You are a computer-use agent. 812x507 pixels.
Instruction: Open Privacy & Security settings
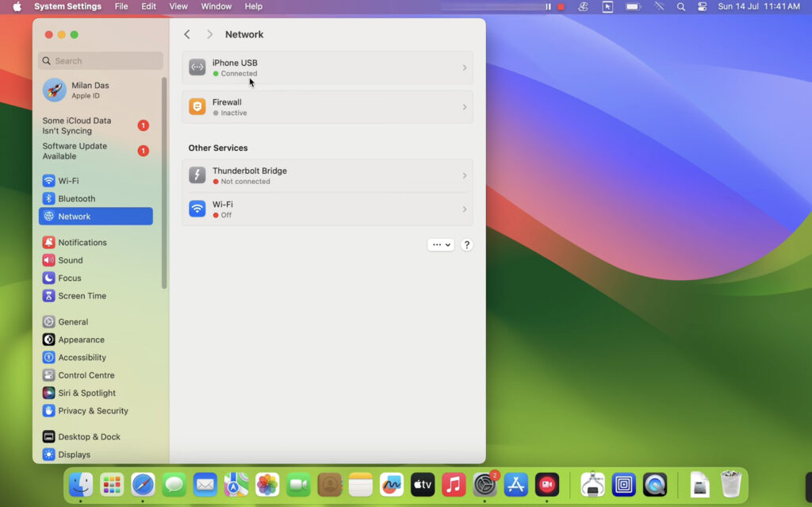(92, 411)
